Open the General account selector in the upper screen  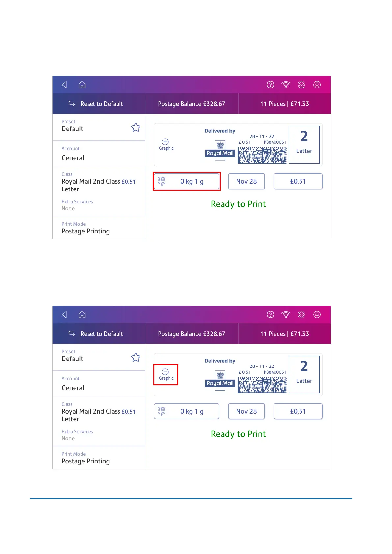99,154
